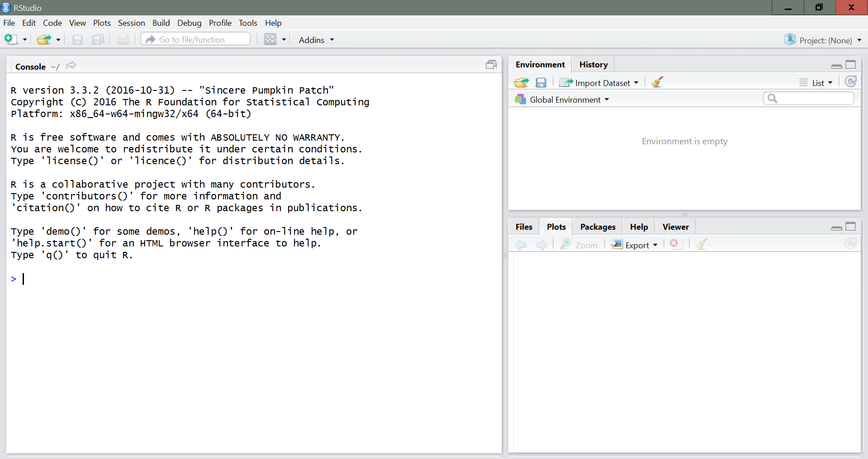
Task: Click the Import Dataset button
Action: click(599, 83)
